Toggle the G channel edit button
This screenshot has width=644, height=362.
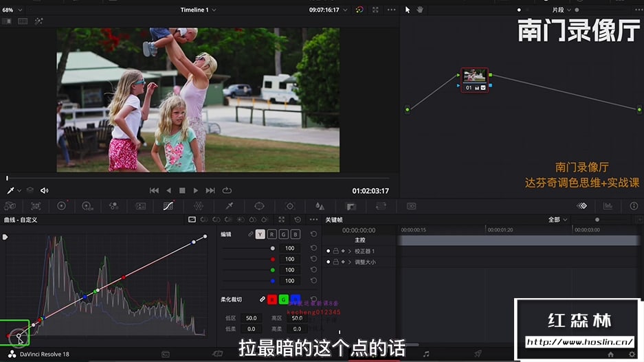pos(283,234)
